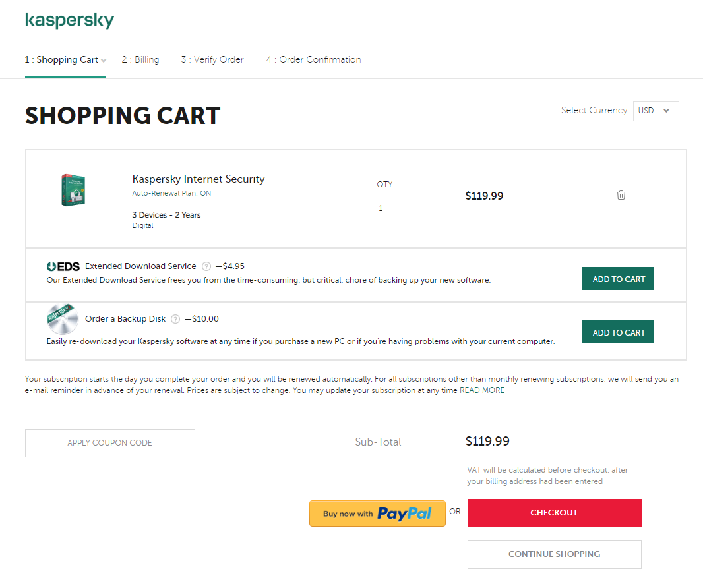This screenshot has height=588, width=703.
Task: Click help icon beside Extended Download Service
Action: [x=206, y=266]
